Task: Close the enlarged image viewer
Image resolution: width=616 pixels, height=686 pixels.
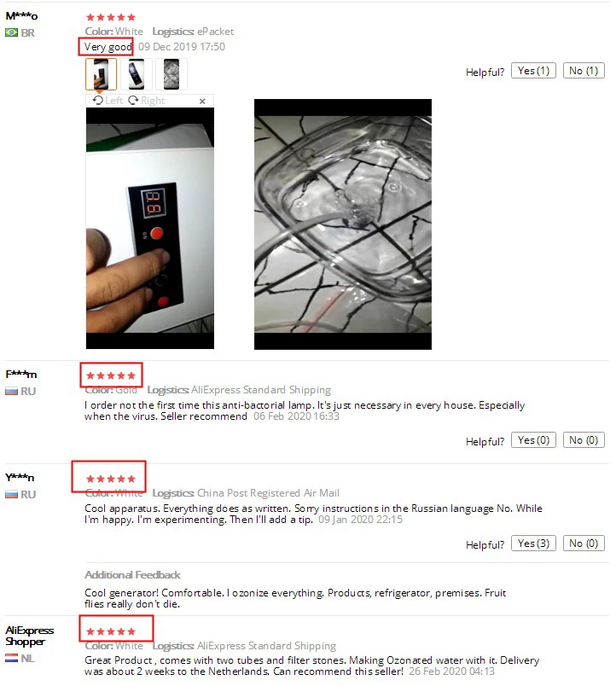Action: point(202,101)
